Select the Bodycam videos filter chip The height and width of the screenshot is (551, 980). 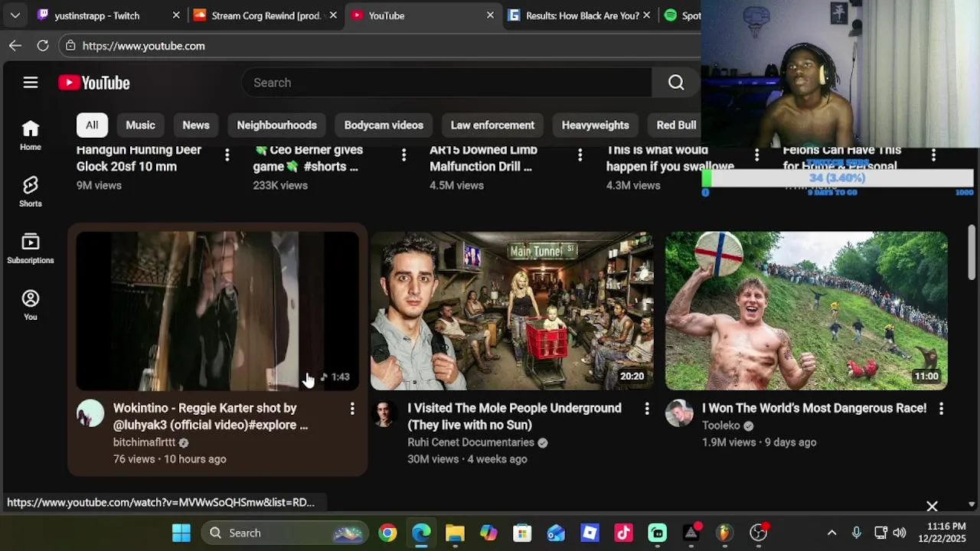click(384, 125)
